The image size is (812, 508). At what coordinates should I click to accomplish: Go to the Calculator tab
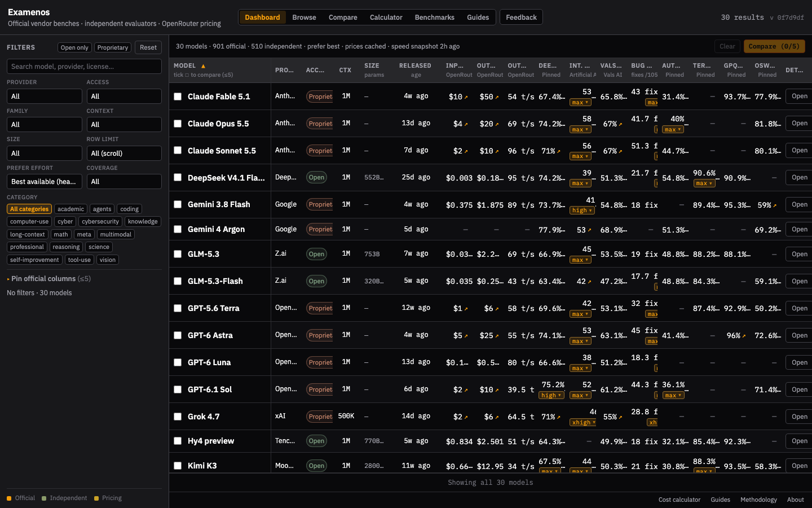386,17
